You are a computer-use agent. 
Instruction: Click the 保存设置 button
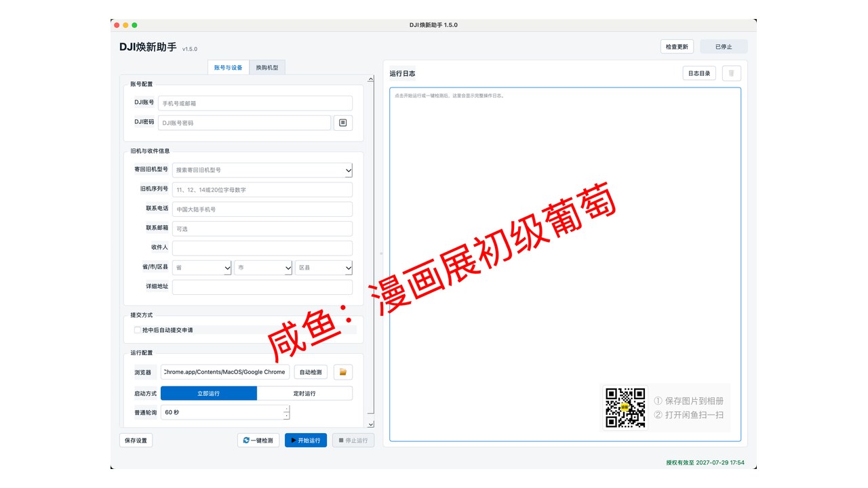(x=136, y=441)
